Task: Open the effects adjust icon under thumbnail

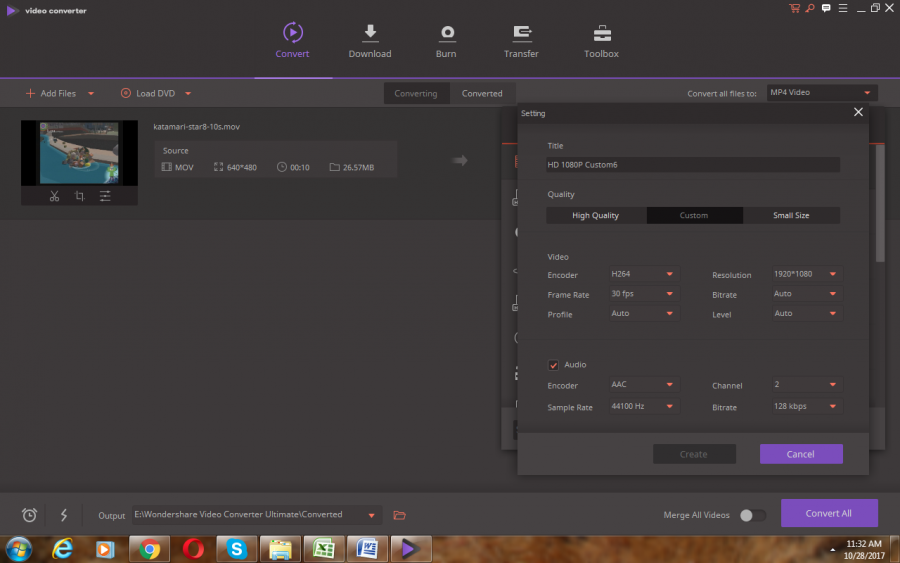Action: pyautogui.click(x=105, y=196)
